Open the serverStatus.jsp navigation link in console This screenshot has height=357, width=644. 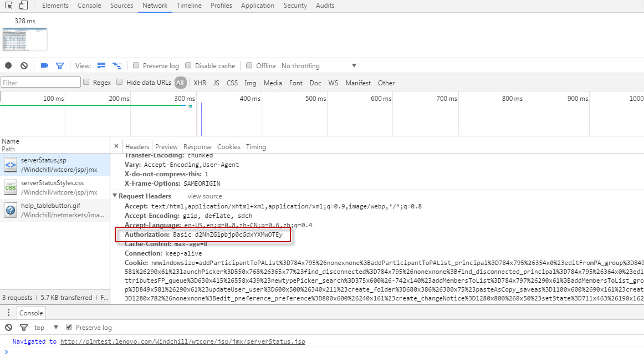coord(183,341)
